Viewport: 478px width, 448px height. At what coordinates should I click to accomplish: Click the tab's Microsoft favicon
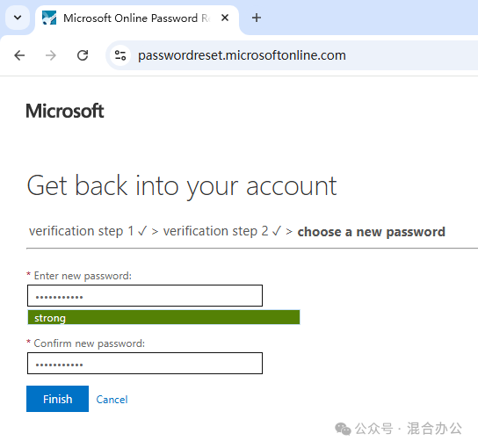(49, 18)
